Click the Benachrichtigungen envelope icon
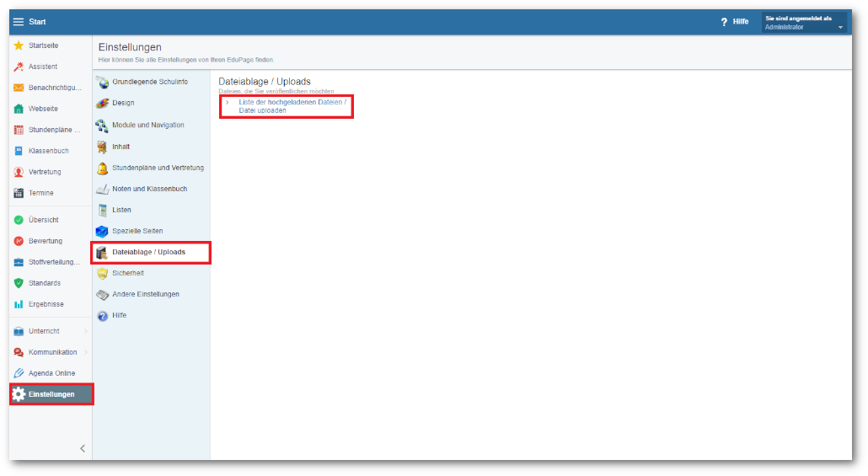 [x=19, y=88]
